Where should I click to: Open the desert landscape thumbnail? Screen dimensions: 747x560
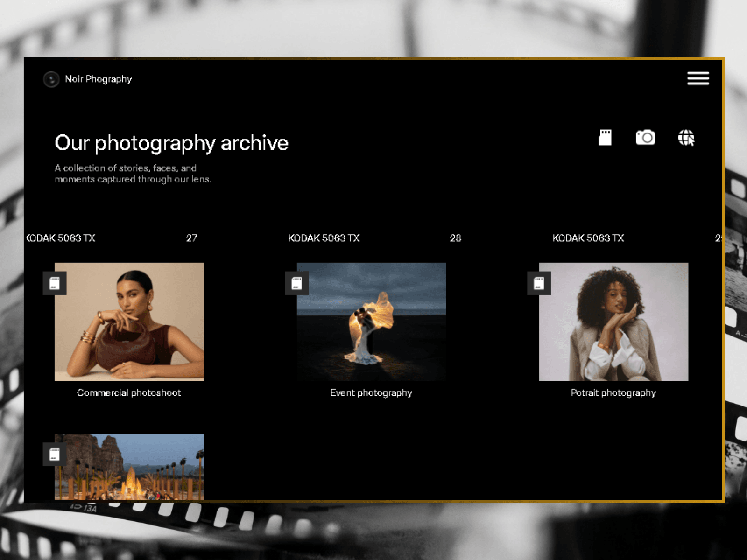tap(129, 467)
